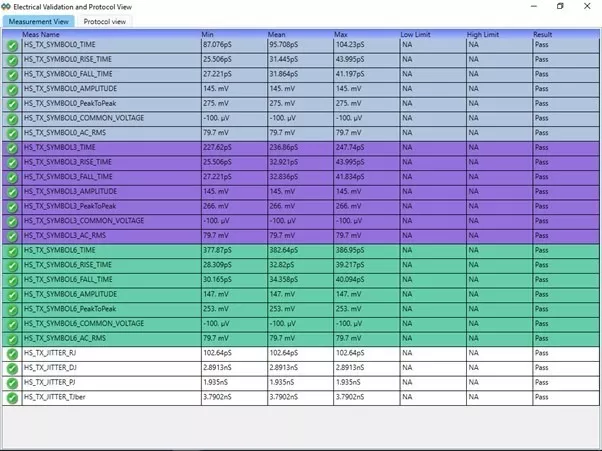Click pass icon next to HS_TX_JITTER_RJ
Image resolution: width=602 pixels, height=451 pixels.
point(11,353)
